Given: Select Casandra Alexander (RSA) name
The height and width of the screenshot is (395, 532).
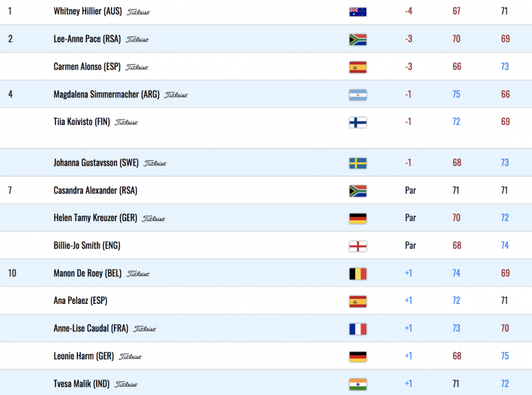Looking at the screenshot, I should [x=95, y=191].
